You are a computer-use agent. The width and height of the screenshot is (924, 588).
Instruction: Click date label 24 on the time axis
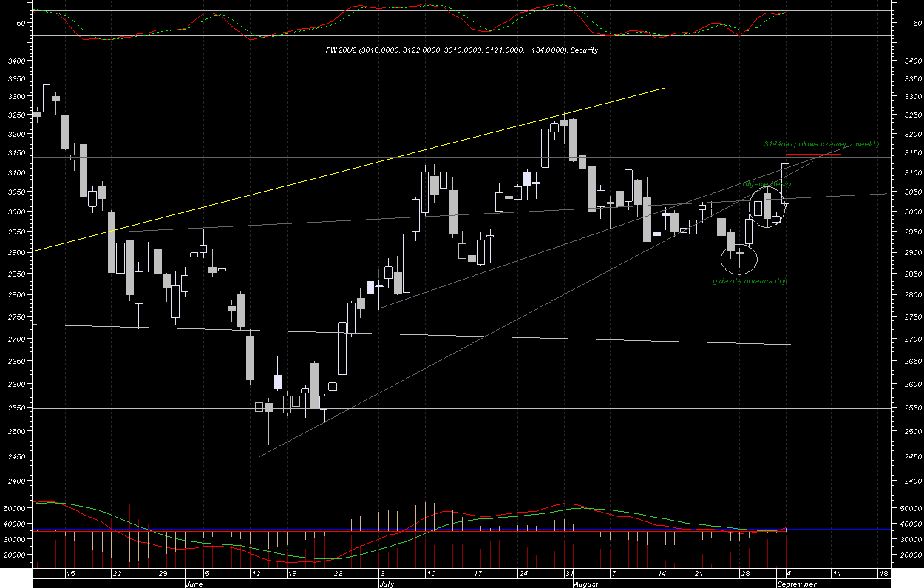point(523,573)
